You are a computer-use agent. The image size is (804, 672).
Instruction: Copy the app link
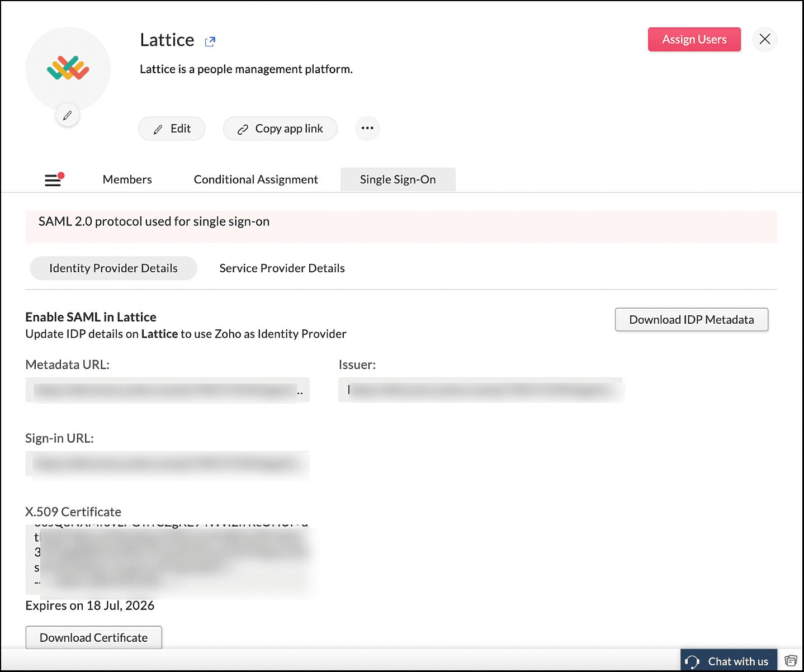[280, 129]
